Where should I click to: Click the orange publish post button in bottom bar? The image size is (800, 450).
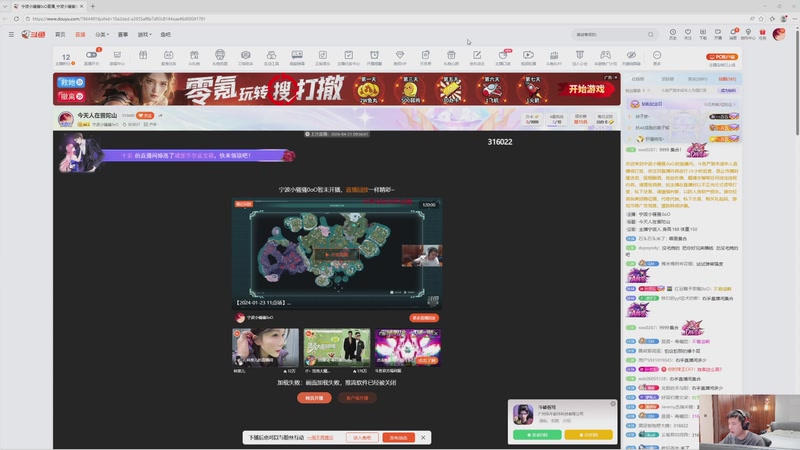(x=398, y=438)
